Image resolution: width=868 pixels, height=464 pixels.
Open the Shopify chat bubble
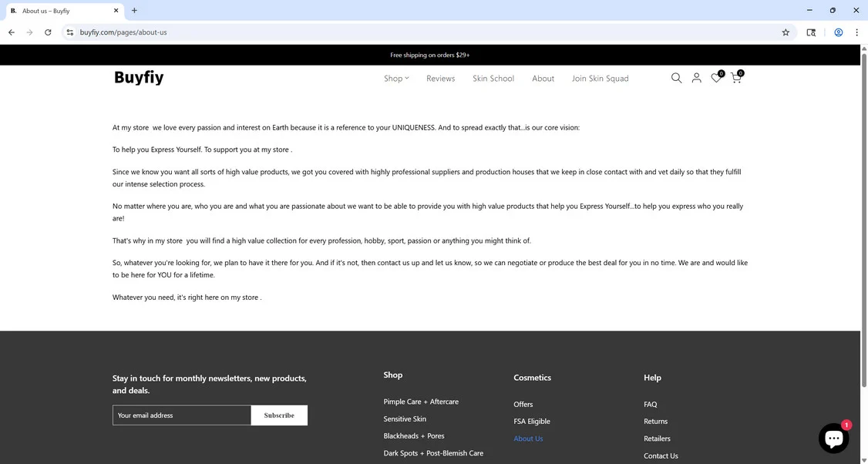833,438
